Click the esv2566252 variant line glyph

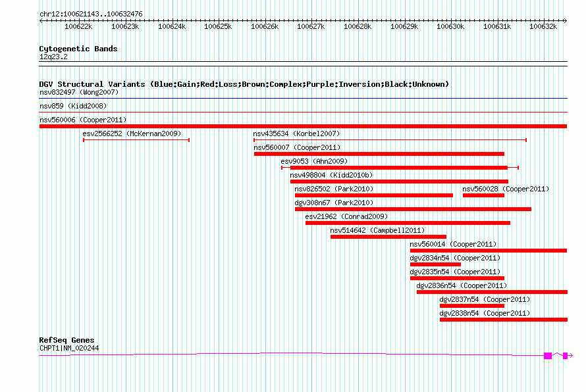coord(136,140)
